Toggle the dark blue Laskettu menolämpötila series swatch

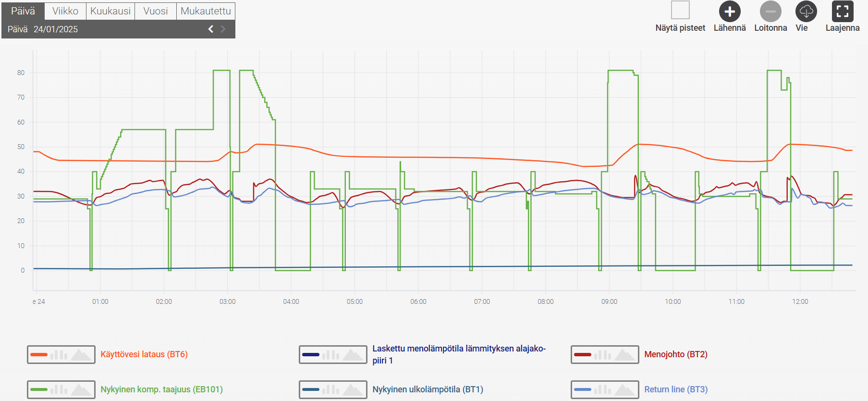point(333,355)
